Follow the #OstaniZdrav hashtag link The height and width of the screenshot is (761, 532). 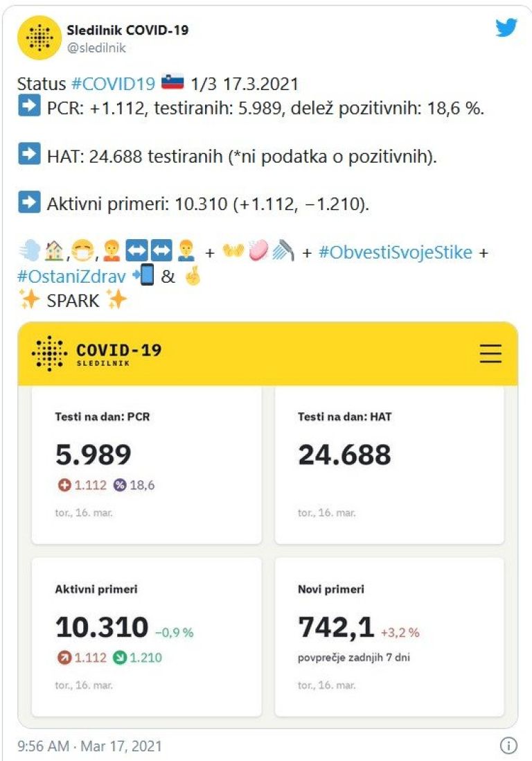coord(72,276)
